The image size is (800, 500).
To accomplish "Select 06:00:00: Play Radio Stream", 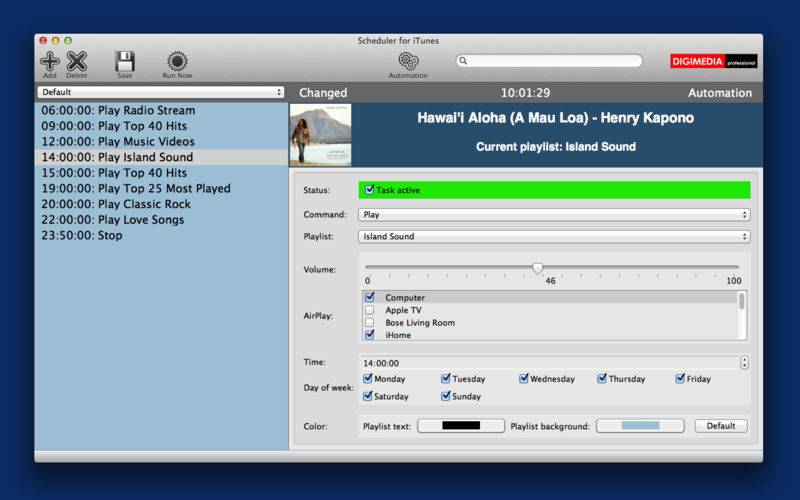I will (161, 110).
